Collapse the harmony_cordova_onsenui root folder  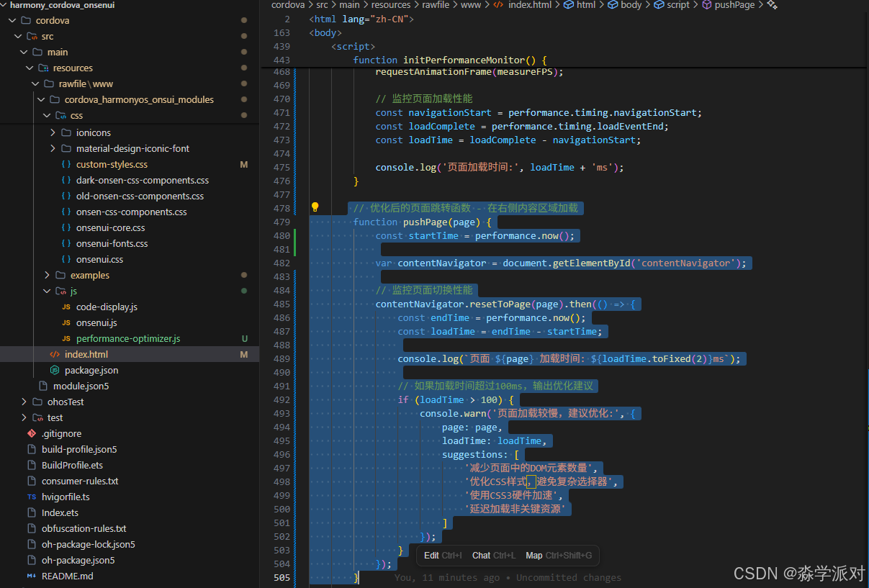click(x=4, y=5)
